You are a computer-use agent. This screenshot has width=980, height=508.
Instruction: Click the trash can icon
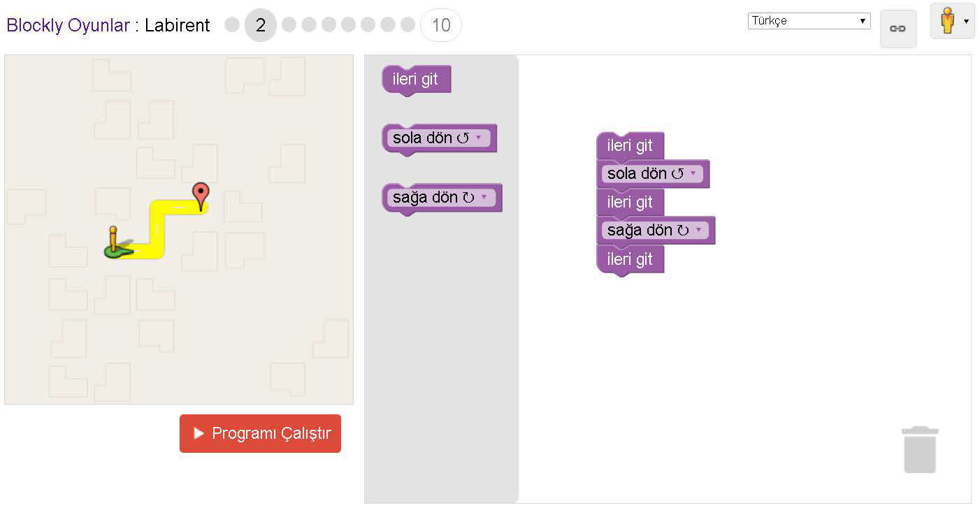click(x=919, y=450)
